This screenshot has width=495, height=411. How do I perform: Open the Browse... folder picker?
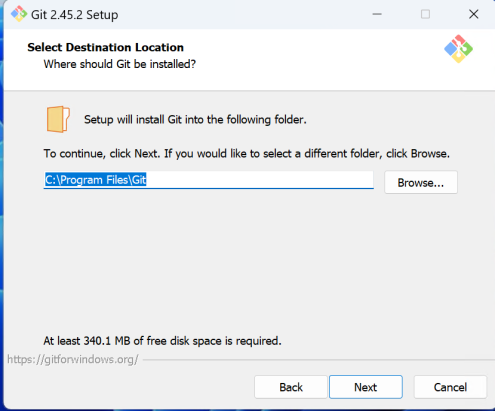tap(421, 182)
